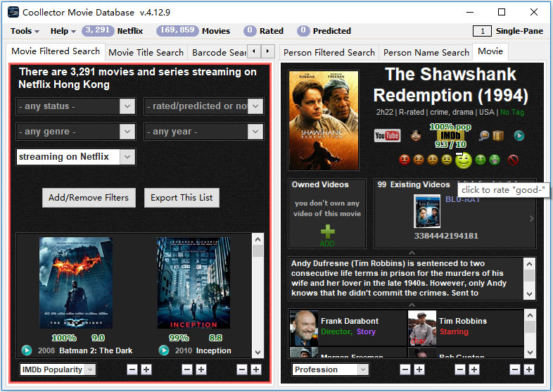Click first minus button beside Profession

[x=405, y=369]
